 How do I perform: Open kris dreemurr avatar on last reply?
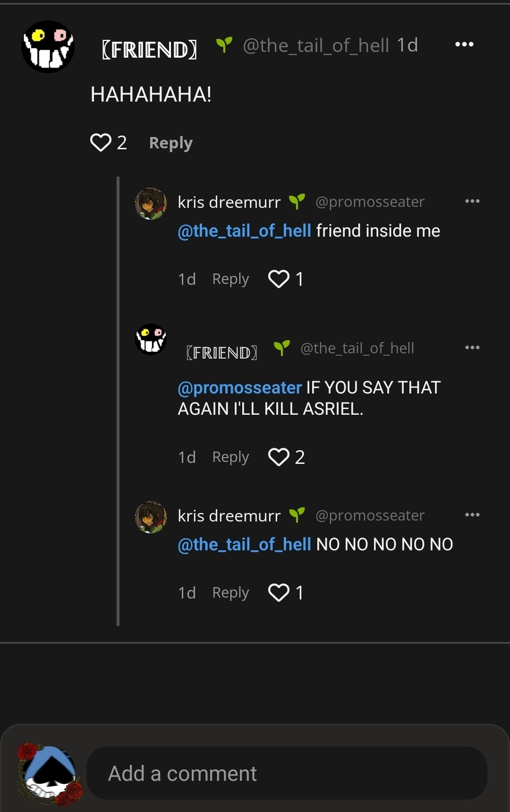151,517
